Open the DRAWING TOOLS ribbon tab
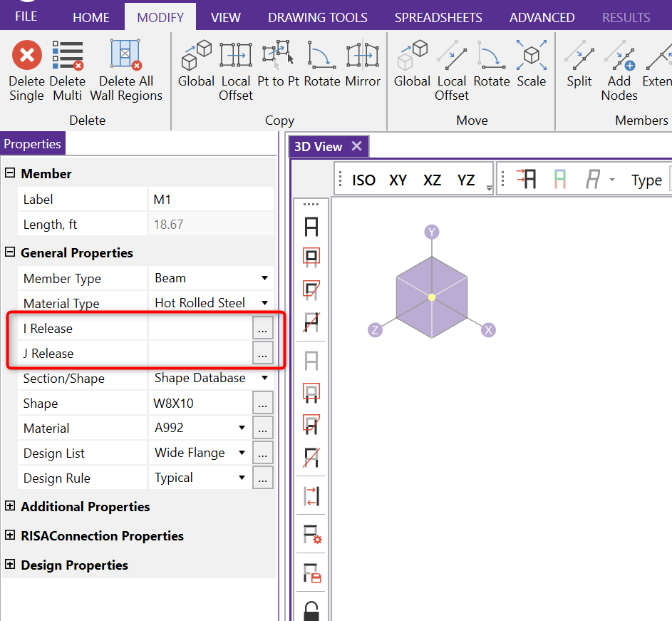Image resolution: width=672 pixels, height=621 pixels. pos(317,17)
